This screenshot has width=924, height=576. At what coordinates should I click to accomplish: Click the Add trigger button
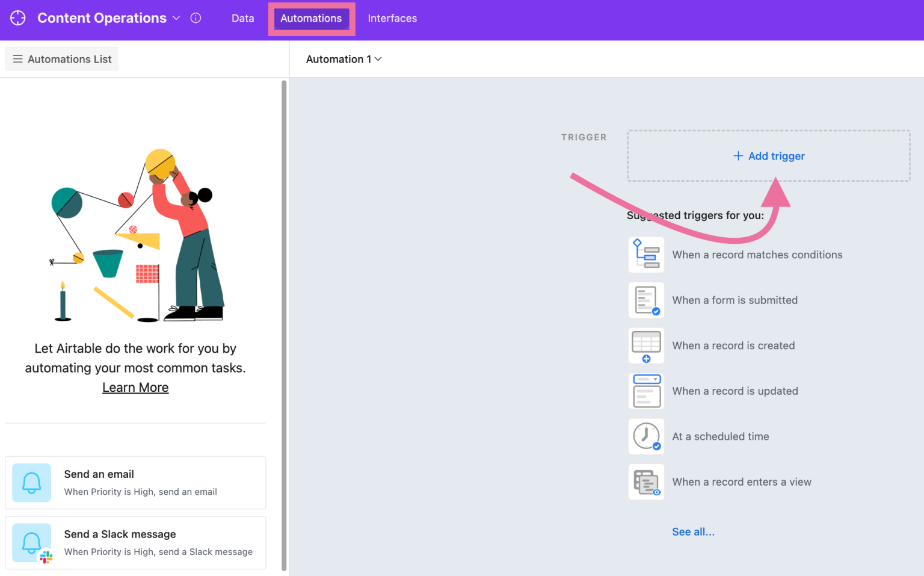[x=769, y=156]
